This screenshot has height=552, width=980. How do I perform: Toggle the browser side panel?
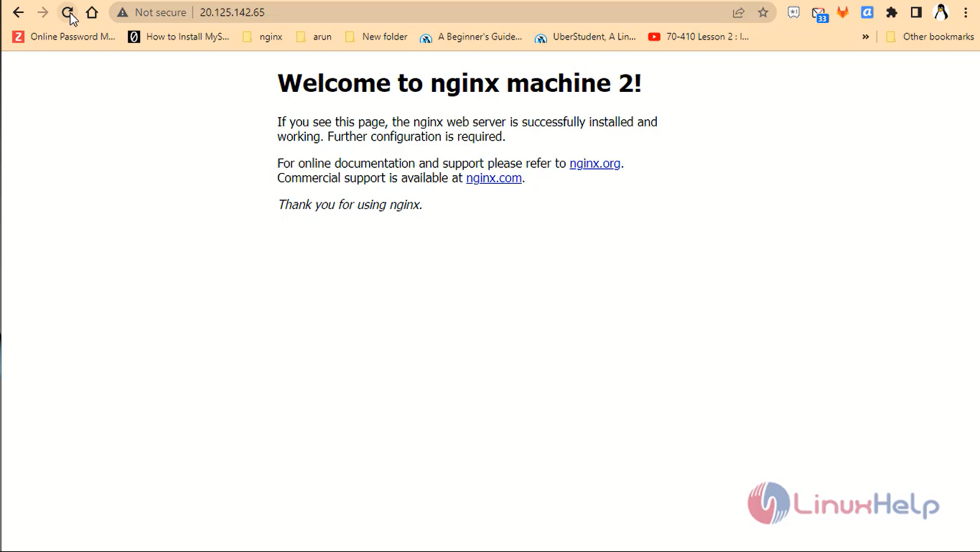pyautogui.click(x=916, y=12)
